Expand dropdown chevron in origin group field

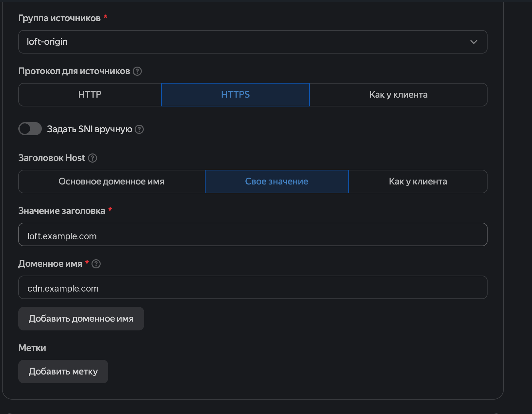tap(474, 42)
